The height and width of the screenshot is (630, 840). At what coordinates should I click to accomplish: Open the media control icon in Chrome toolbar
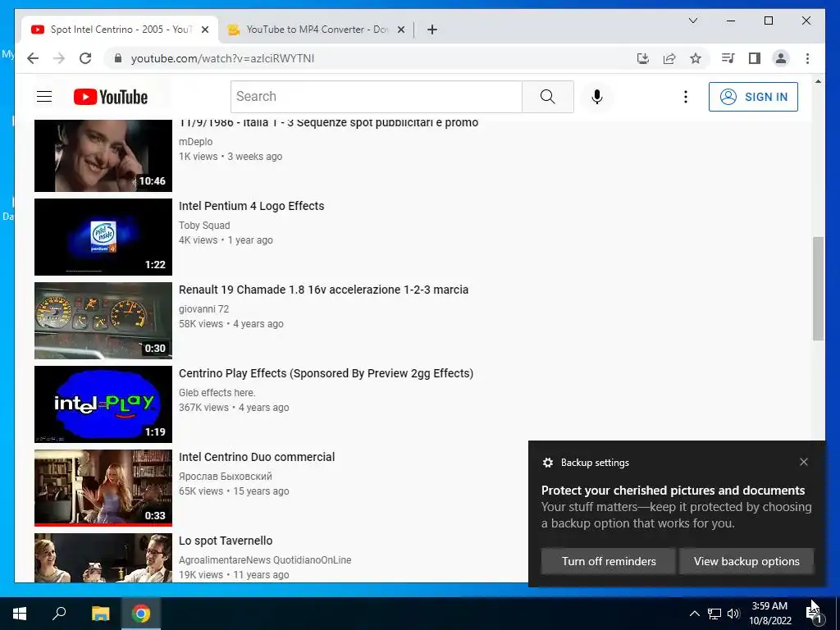[x=728, y=58]
